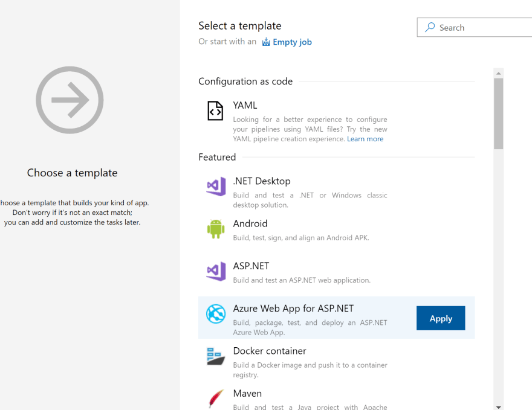Click the Empty job pipeline icon
The height and width of the screenshot is (410, 532).
(x=266, y=42)
